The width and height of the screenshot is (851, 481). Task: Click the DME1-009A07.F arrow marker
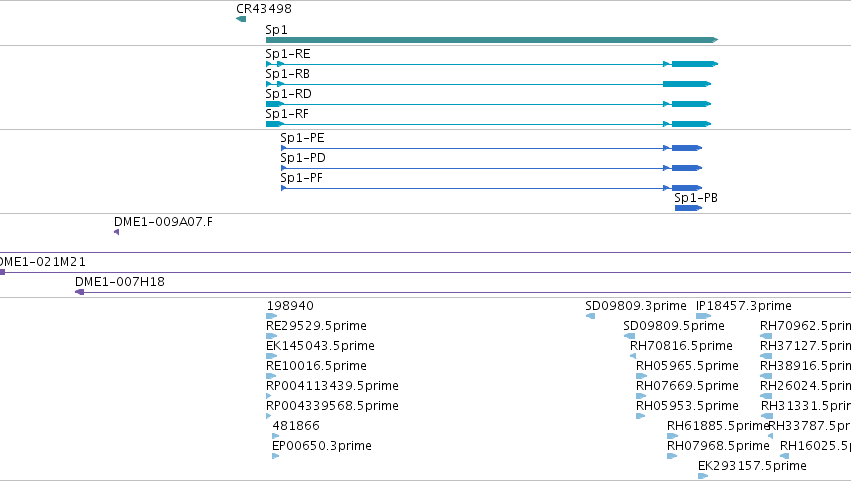pyautogui.click(x=117, y=232)
